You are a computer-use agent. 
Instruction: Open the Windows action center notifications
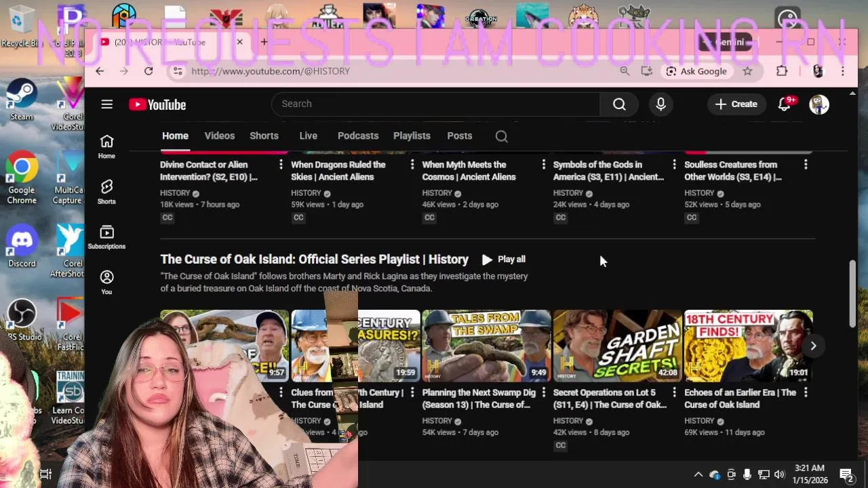pos(846,474)
